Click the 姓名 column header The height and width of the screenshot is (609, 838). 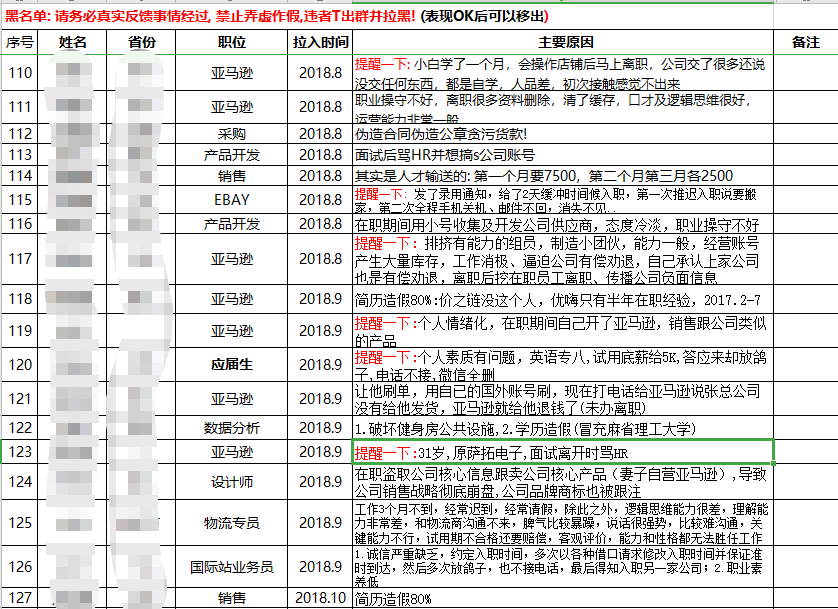point(72,42)
